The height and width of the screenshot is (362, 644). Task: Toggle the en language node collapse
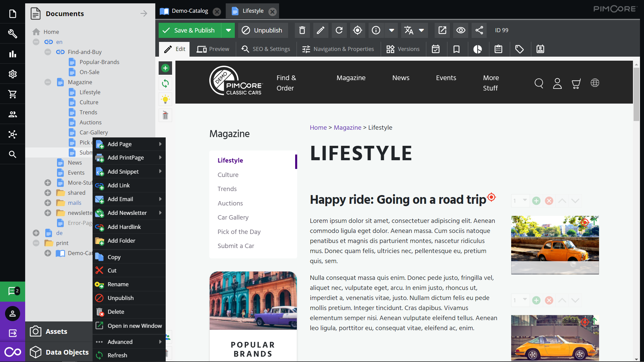tap(36, 42)
